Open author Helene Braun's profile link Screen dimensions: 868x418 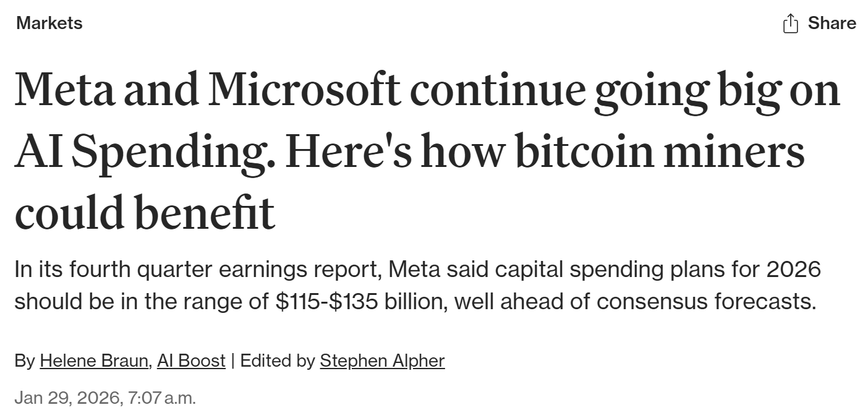[94, 360]
